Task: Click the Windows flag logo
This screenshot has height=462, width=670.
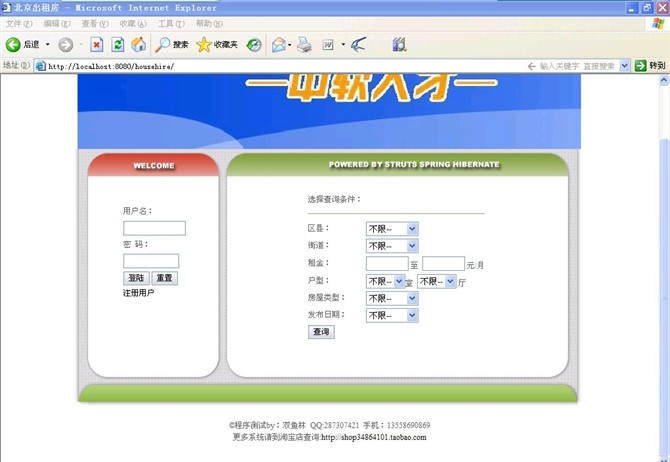Action: coord(658,24)
